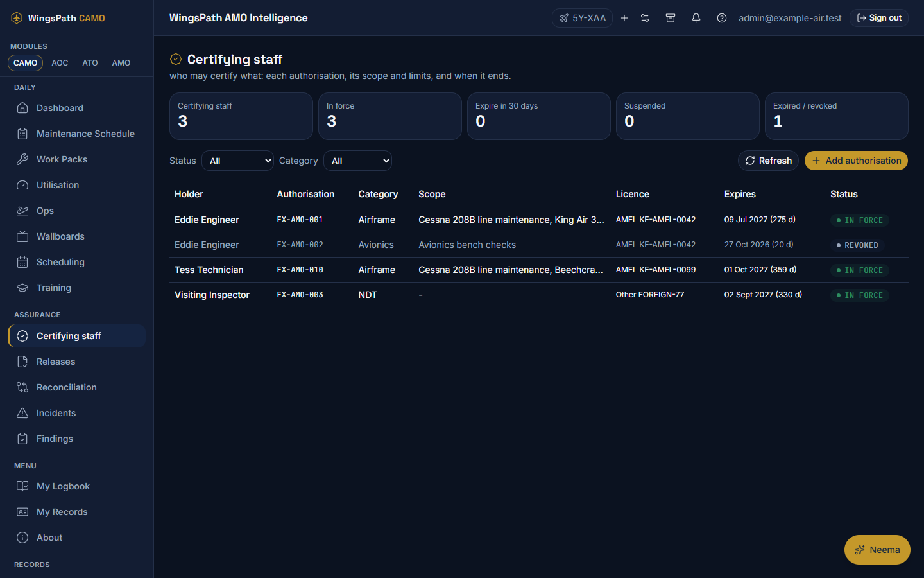Click the My Logbook book icon
924x578 pixels.
[x=22, y=486]
